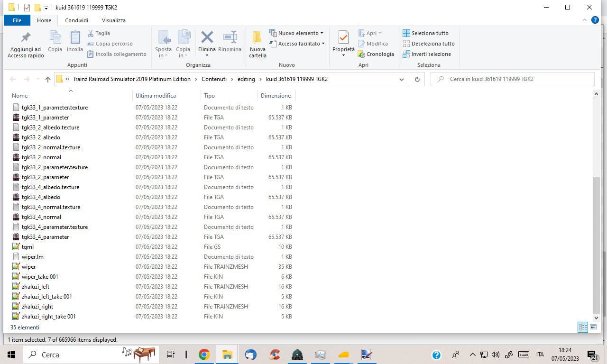
Task: Select file zhaluzi_left_take 001
Action: (x=46, y=297)
